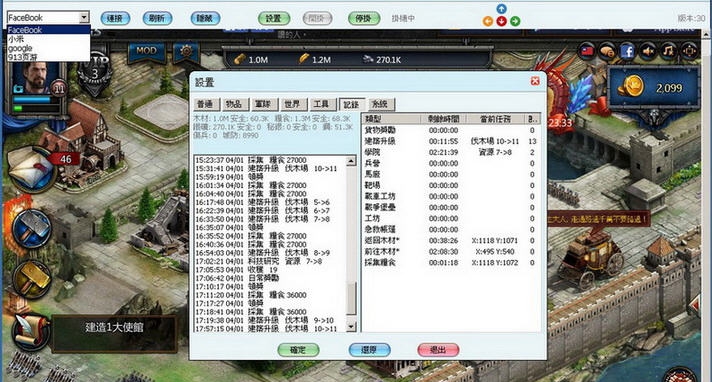
Task: Select the 00:11:55 building upgrade row
Action: (x=451, y=141)
